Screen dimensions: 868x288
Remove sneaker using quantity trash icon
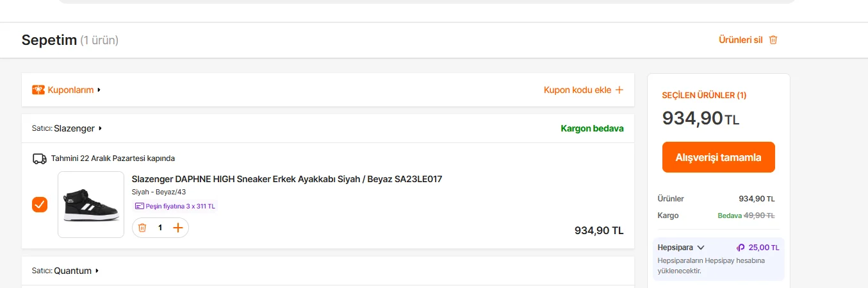coord(143,228)
